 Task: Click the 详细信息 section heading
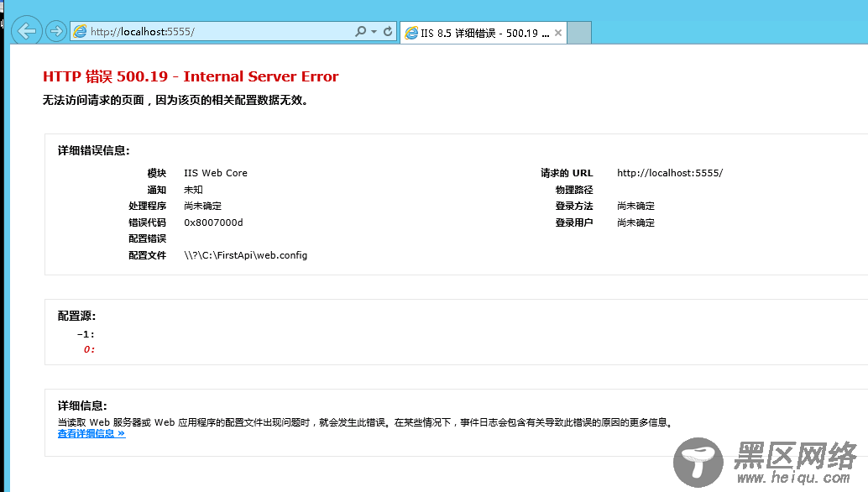tap(82, 406)
